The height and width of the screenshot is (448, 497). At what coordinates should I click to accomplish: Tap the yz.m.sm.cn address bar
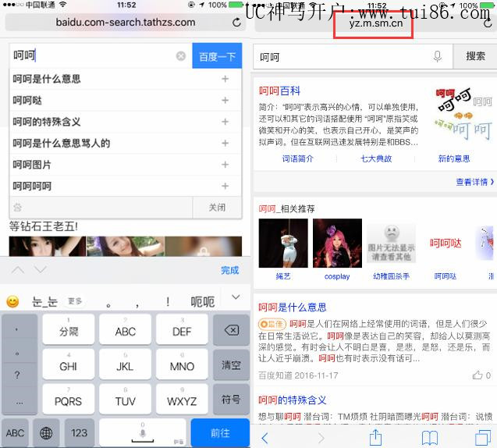376,23
